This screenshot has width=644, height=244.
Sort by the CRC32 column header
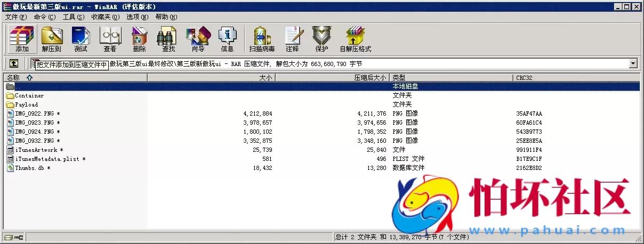pyautogui.click(x=576, y=77)
